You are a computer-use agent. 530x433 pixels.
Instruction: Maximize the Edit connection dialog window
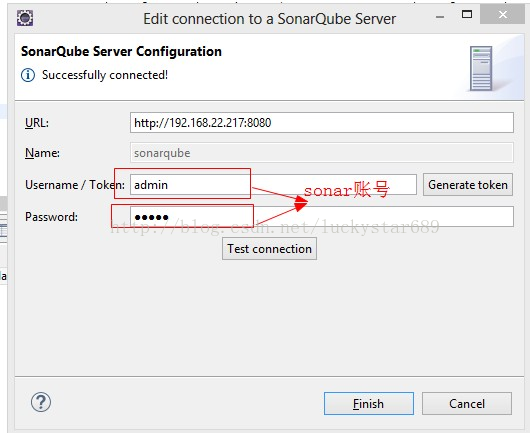[x=467, y=15]
